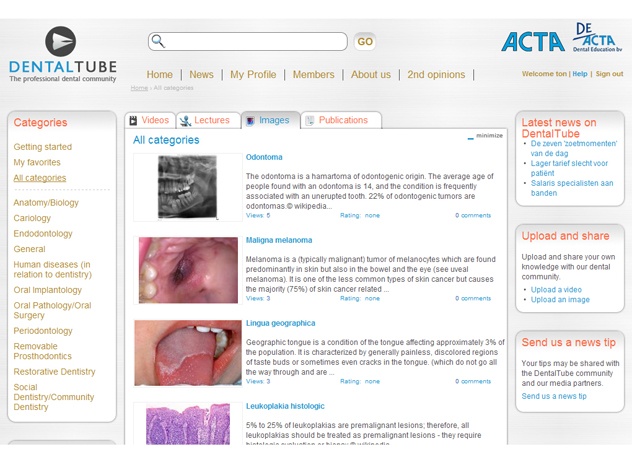Open the Home navigation item

(160, 75)
